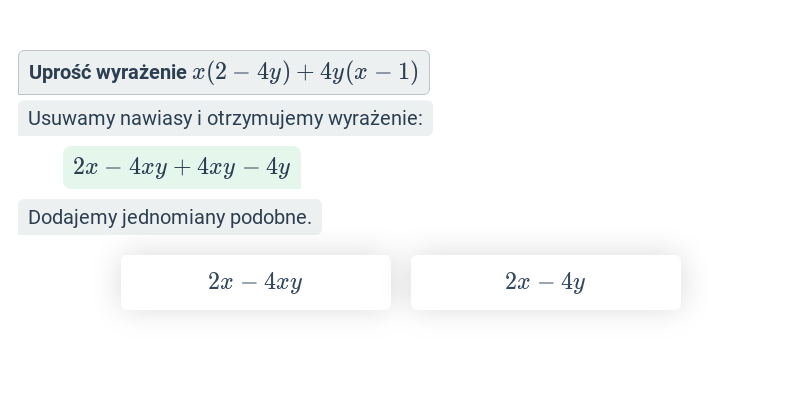The image size is (800, 400).
Task: Click the '+ 4xy' term in green expression
Action: 205,167
